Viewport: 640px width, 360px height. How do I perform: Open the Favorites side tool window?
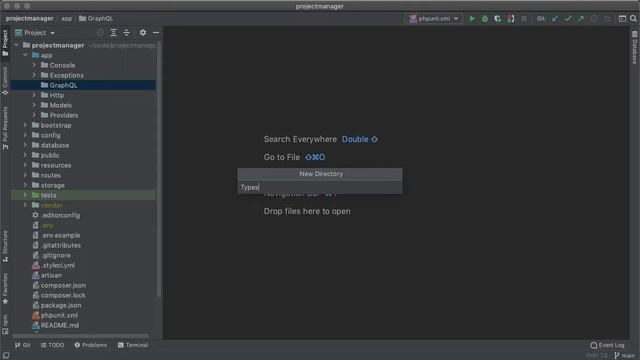[5, 289]
